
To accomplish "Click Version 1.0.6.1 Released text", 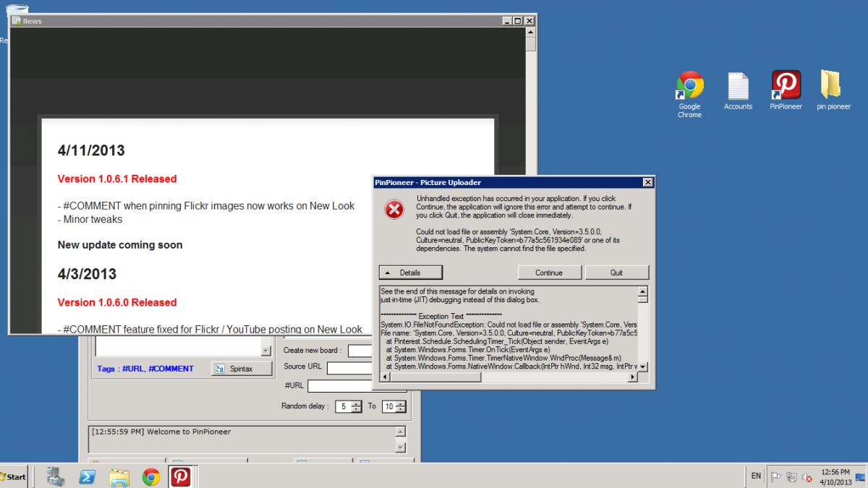I will 117,179.
